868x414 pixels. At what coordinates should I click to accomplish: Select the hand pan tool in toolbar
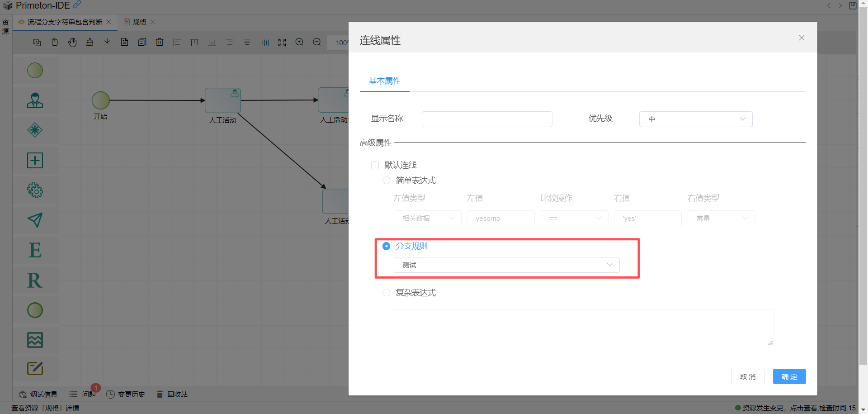pos(72,43)
